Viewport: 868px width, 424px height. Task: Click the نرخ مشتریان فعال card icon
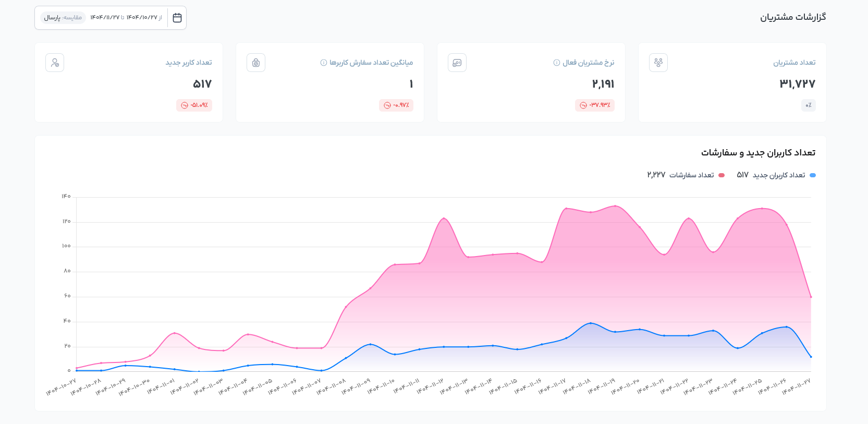tap(457, 63)
